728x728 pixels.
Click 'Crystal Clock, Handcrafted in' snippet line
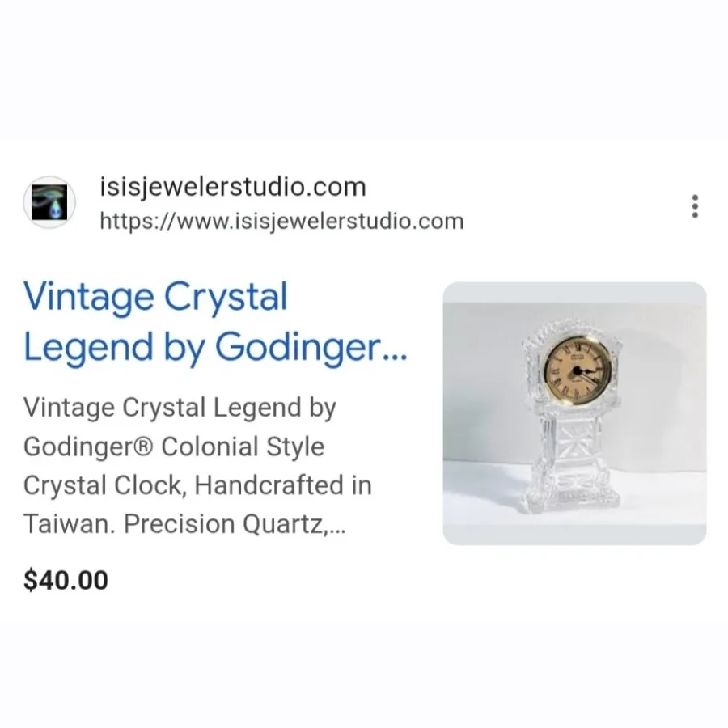point(198,485)
